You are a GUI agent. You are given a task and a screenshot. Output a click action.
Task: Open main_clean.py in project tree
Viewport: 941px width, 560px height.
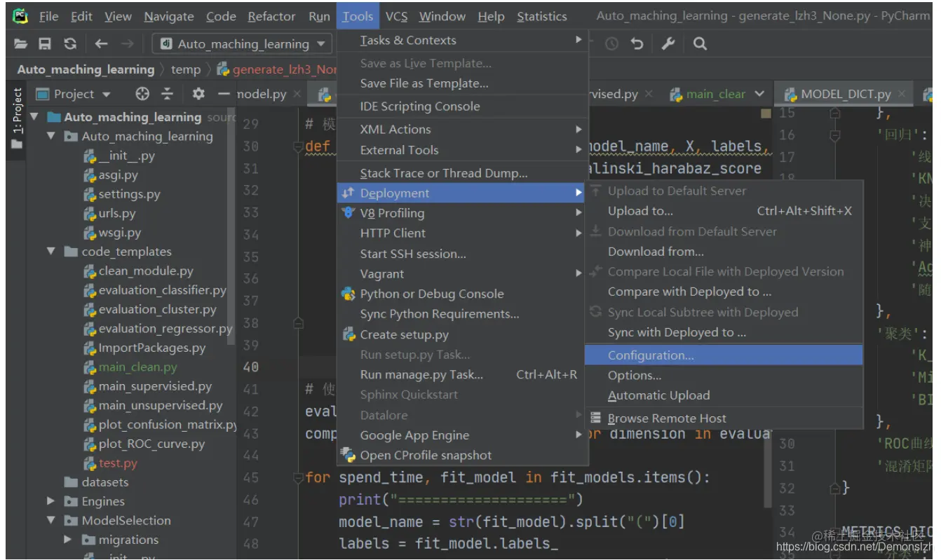click(x=137, y=367)
